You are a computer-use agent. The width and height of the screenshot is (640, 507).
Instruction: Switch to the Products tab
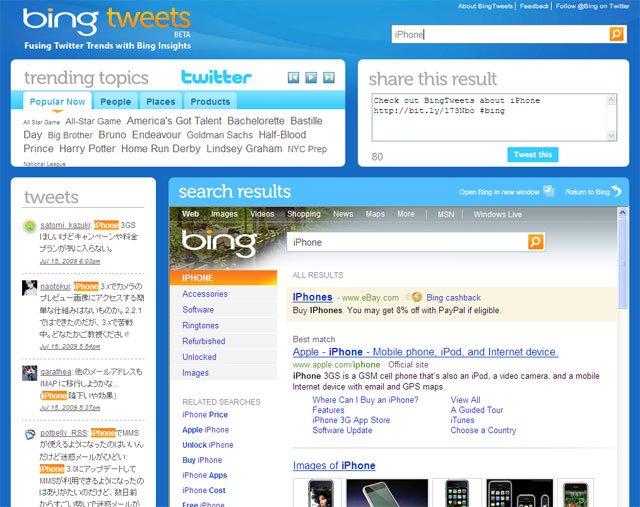pyautogui.click(x=210, y=102)
